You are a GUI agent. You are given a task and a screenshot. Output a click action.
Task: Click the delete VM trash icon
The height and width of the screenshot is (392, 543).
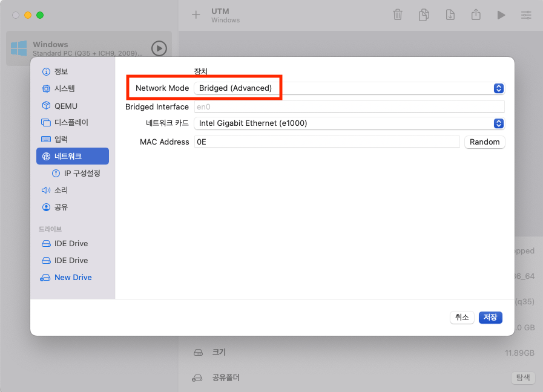click(398, 15)
